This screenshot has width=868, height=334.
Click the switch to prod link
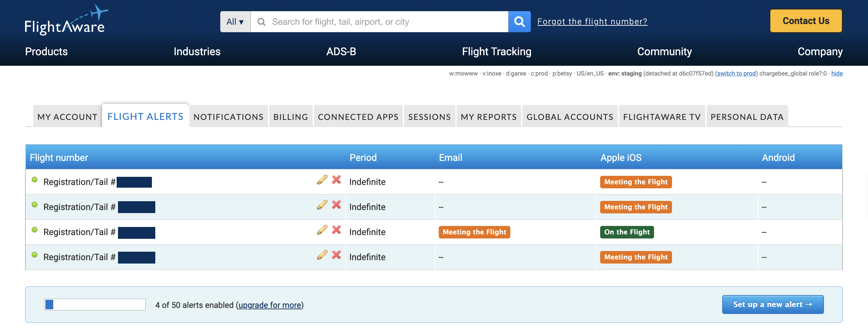736,74
